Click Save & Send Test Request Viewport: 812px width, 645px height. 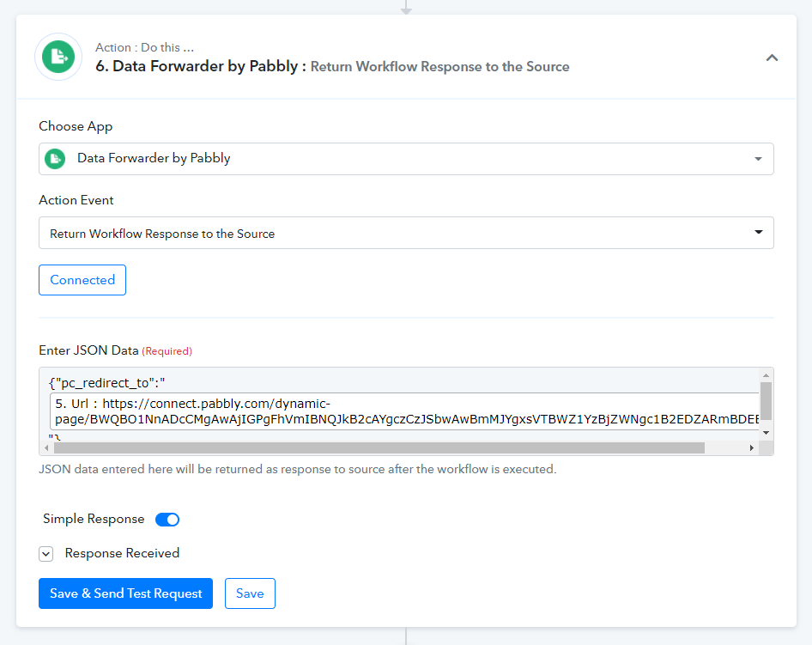tap(126, 593)
